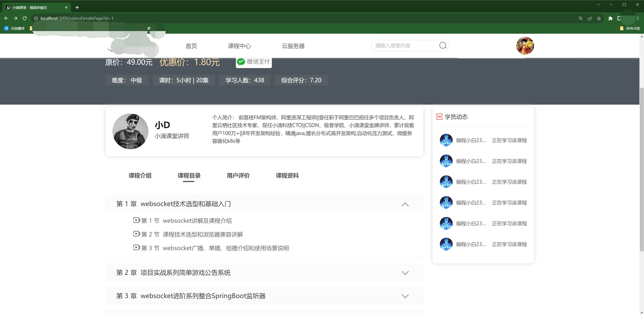The image size is (644, 315).
Task: Open the user avatar in header
Action: (x=525, y=46)
